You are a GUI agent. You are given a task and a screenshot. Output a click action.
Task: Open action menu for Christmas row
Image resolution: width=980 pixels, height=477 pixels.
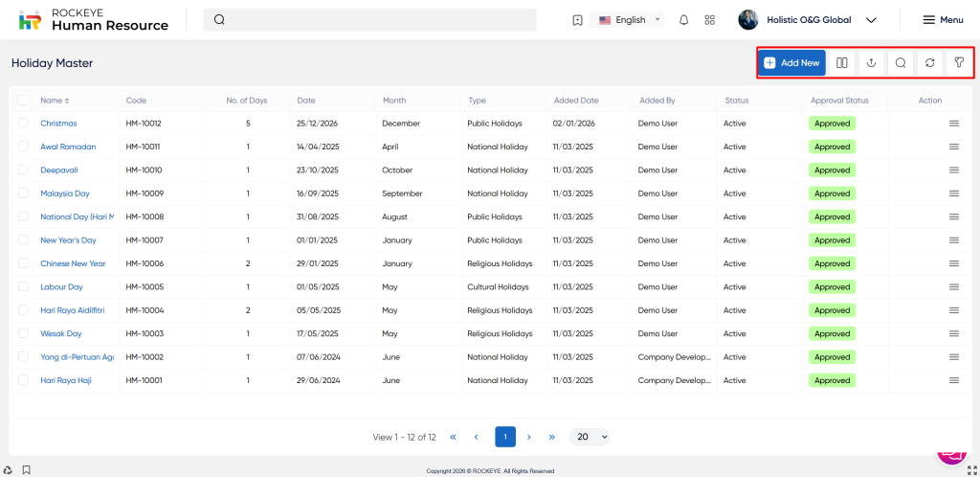point(953,124)
